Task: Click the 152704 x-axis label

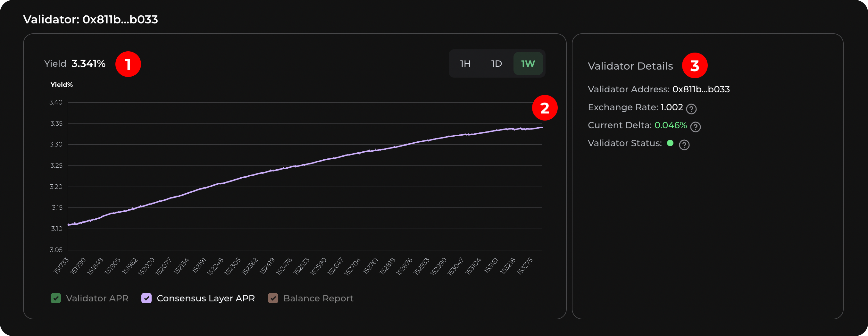Action: coord(353,266)
